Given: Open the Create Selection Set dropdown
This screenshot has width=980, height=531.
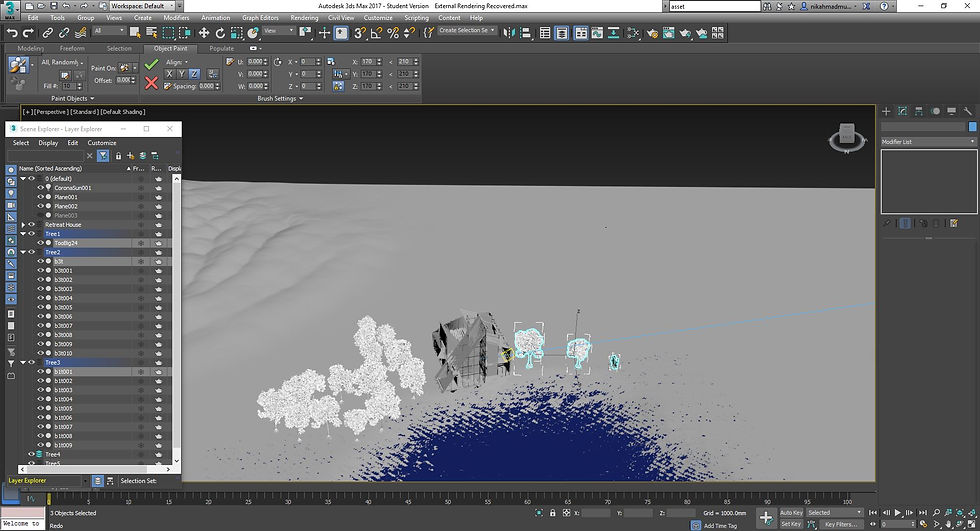Looking at the screenshot, I should click(467, 31).
